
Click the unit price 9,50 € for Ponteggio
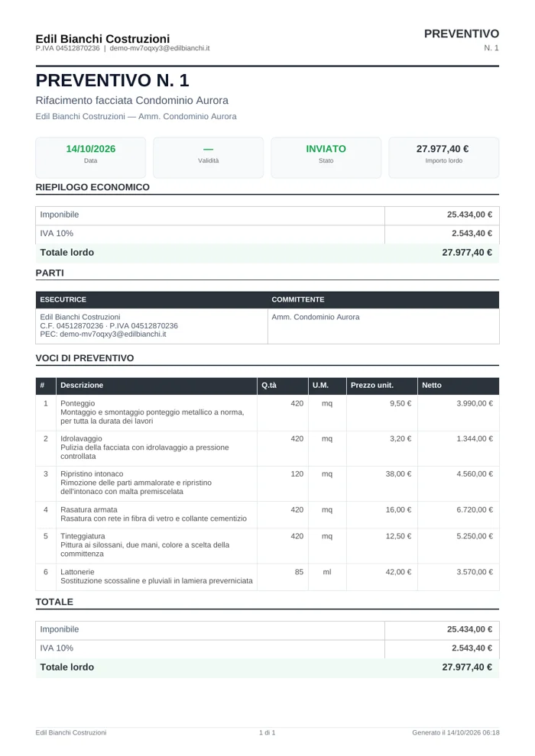point(400,403)
